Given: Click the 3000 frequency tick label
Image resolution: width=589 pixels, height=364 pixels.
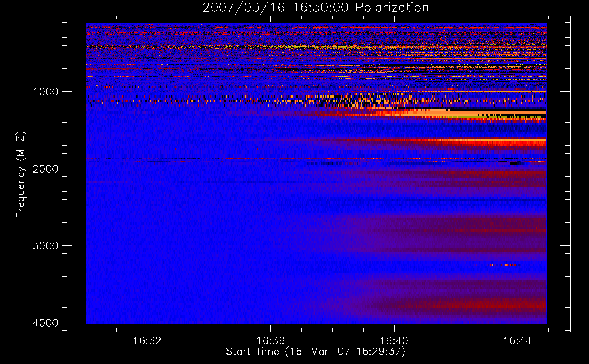Looking at the screenshot, I should 46,246.
